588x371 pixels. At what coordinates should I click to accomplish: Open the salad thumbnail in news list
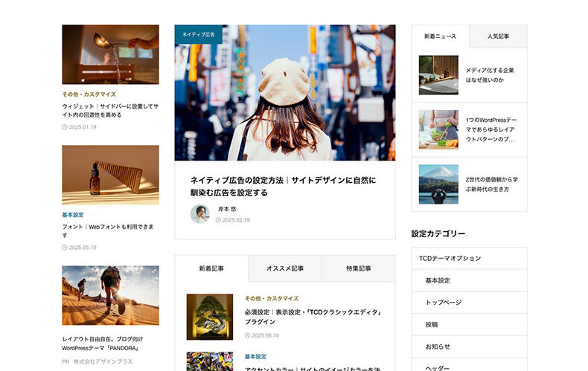tap(438, 129)
